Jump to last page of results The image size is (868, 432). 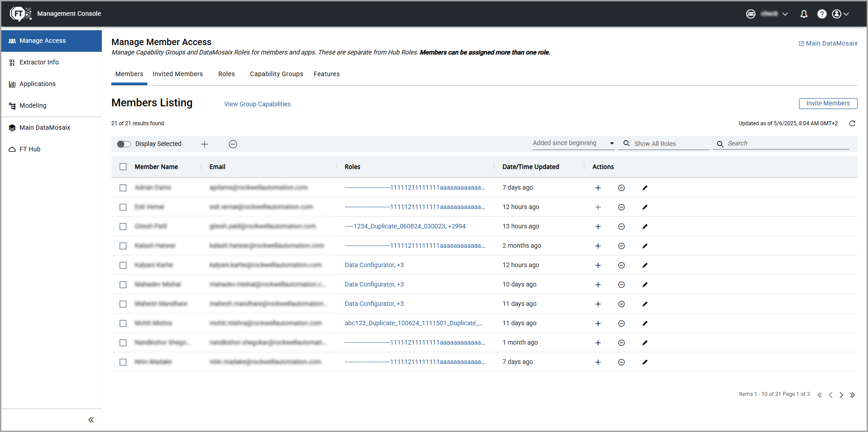(852, 395)
